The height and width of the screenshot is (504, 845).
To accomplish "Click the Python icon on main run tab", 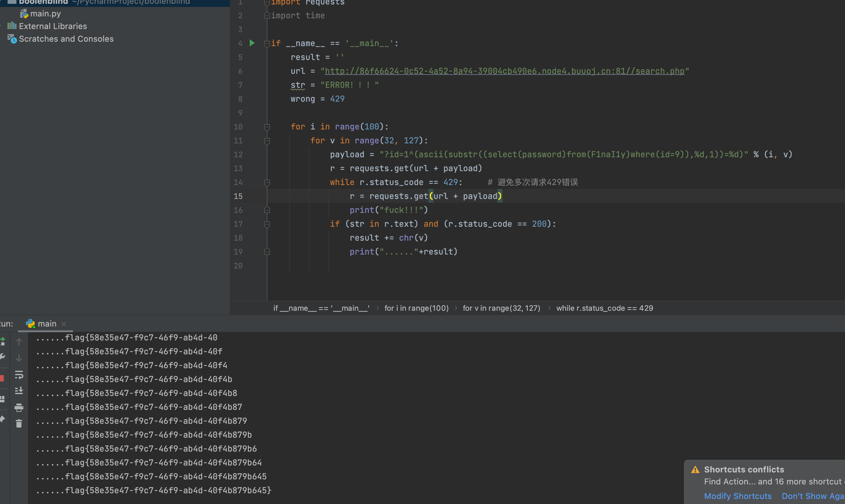I will (31, 324).
